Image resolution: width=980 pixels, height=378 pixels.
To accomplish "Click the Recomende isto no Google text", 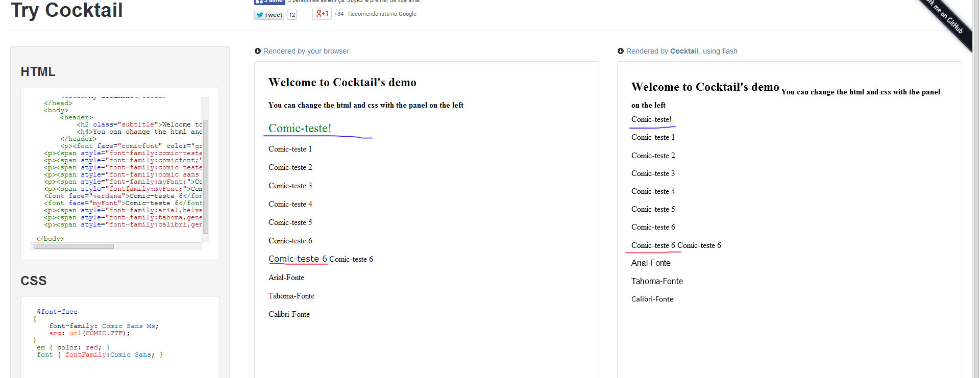I will [382, 14].
